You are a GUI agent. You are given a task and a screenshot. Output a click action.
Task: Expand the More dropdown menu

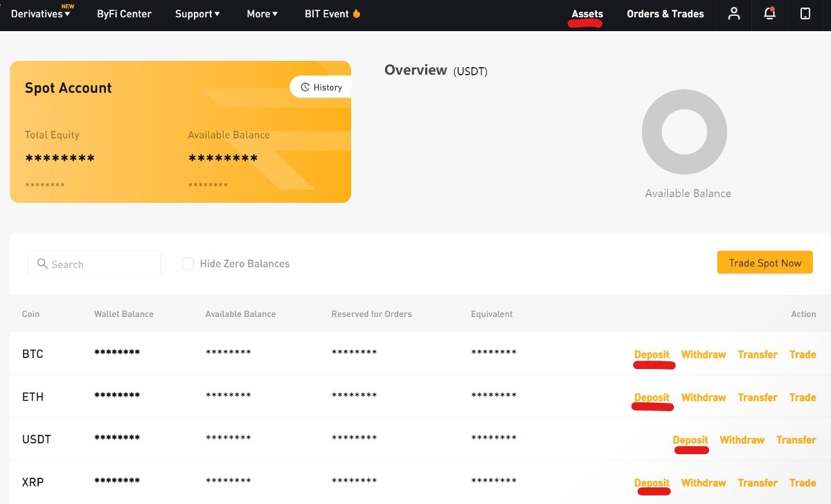[262, 14]
